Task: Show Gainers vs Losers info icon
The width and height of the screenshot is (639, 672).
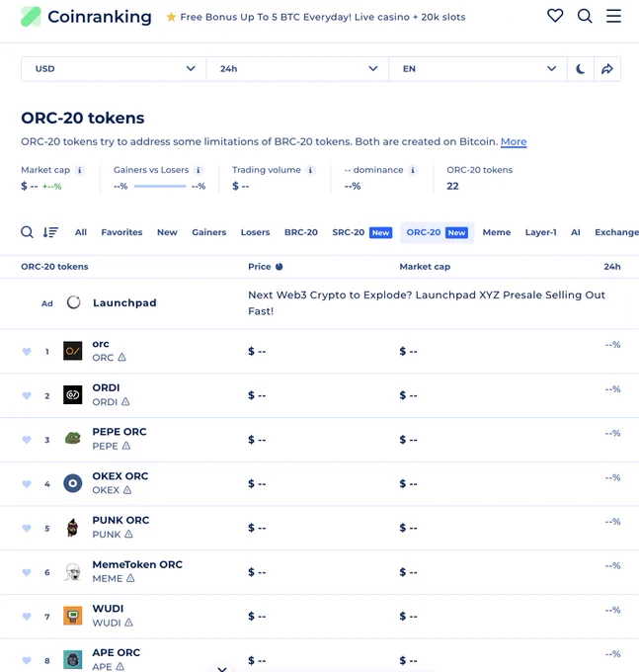Action: point(198,170)
